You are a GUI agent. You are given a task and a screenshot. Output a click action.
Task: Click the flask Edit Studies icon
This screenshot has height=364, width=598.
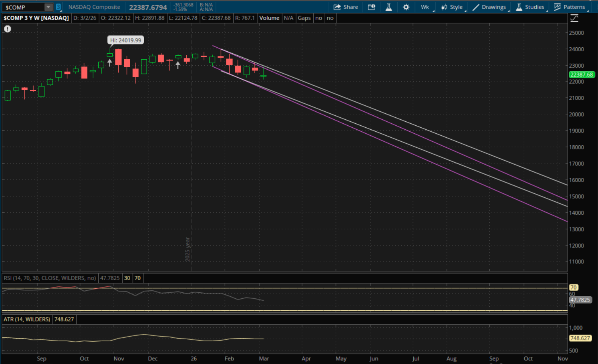coord(389,7)
